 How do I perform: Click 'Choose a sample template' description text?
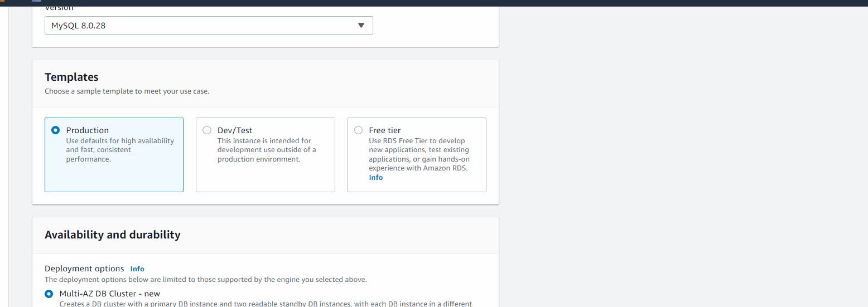coord(127,91)
